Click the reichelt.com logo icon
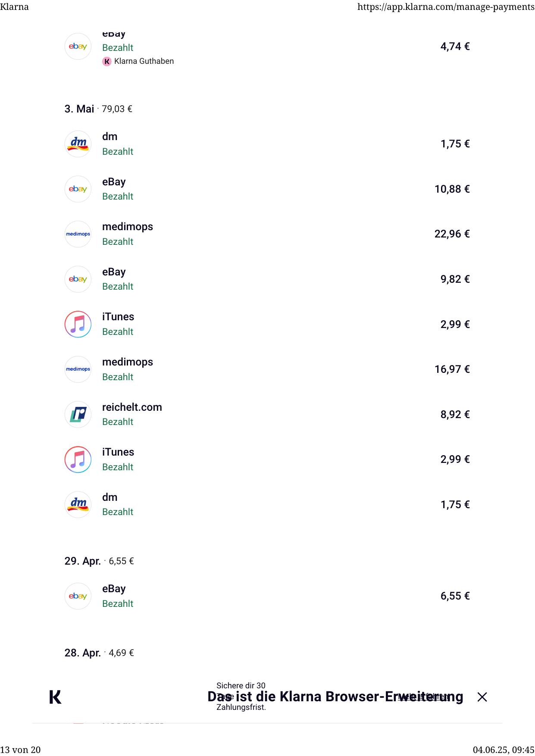535x756 pixels. click(78, 414)
